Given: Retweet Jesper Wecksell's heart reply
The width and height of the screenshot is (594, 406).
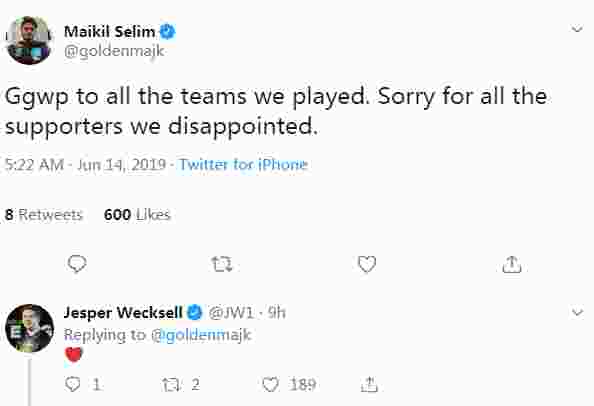Looking at the screenshot, I should pos(171,385).
